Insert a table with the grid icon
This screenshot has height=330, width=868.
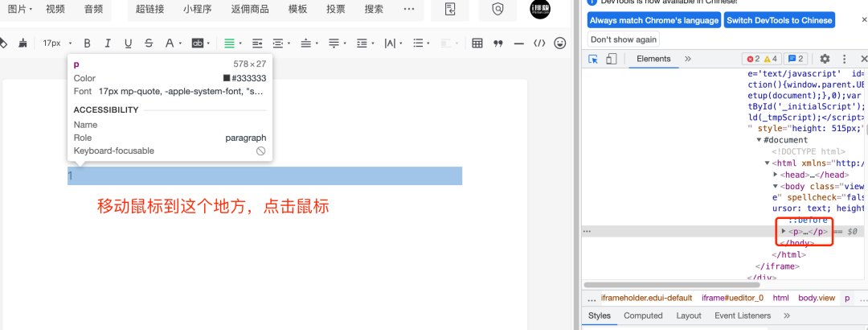tap(477, 43)
